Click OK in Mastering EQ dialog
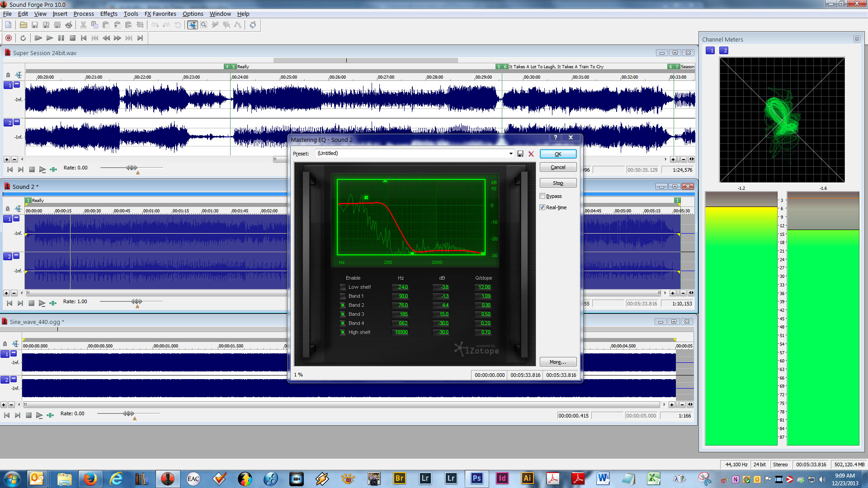Screen dimensions: 868x488 tap(558, 154)
